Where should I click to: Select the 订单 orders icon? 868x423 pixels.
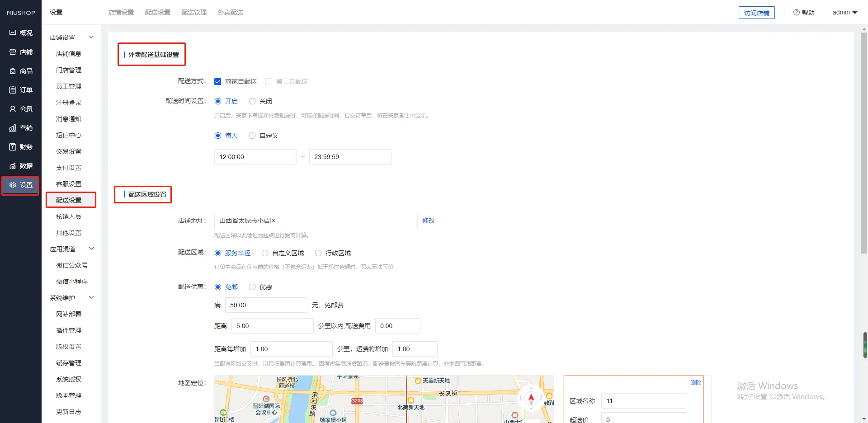13,90
